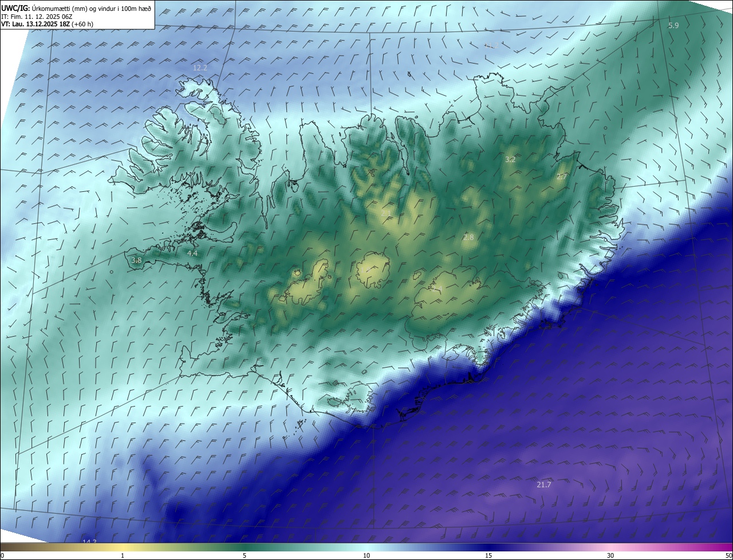Click the 2.7 value label in east Iceland

(562, 177)
